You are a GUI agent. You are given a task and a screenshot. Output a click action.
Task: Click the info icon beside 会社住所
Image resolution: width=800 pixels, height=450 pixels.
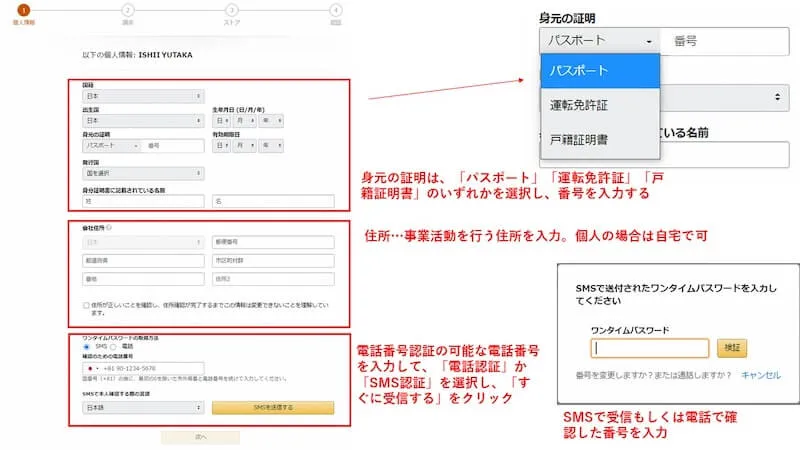(108, 228)
